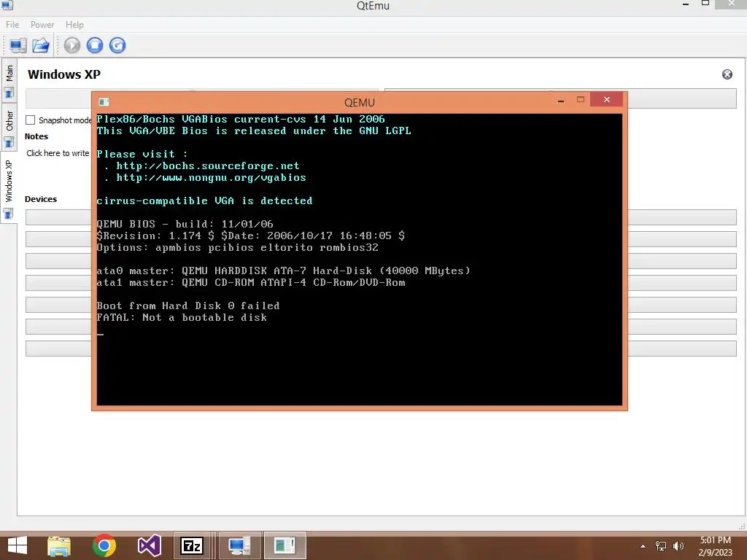The width and height of the screenshot is (747, 560).
Task: Launch Google Chrome from the taskbar
Action: coord(104,545)
